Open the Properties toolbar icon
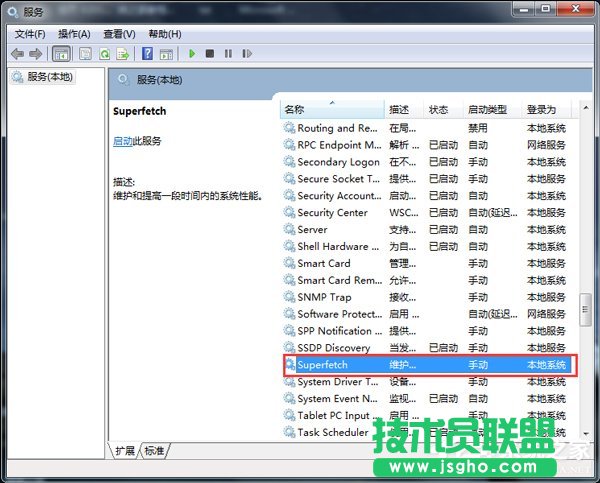 coord(85,54)
